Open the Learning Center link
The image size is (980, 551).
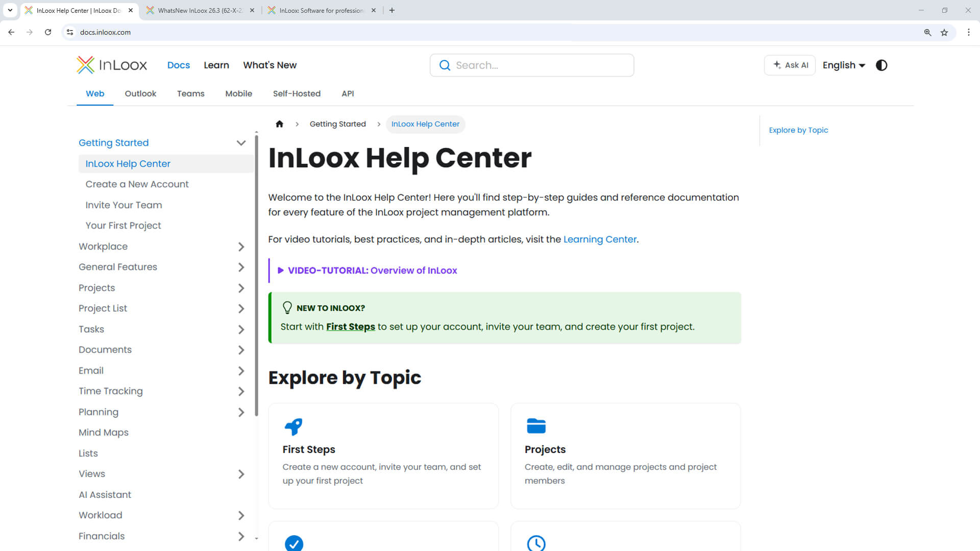600,239
